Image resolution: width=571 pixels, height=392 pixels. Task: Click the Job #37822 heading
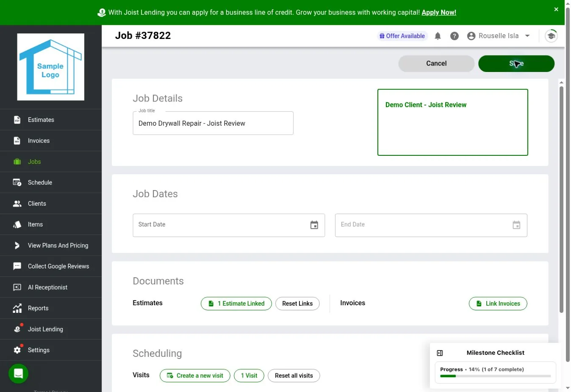pyautogui.click(x=143, y=36)
